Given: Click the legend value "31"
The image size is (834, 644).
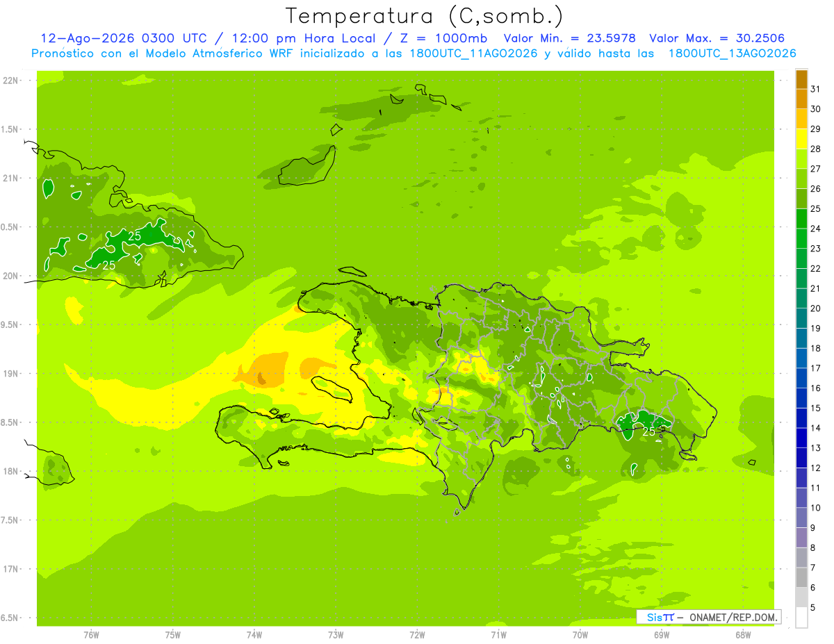Looking at the screenshot, I should pos(816,89).
